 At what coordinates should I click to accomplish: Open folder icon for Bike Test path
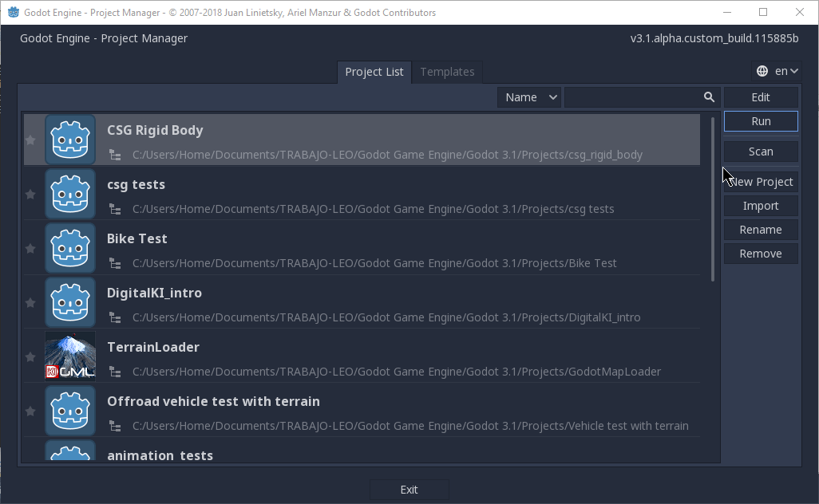(x=115, y=263)
